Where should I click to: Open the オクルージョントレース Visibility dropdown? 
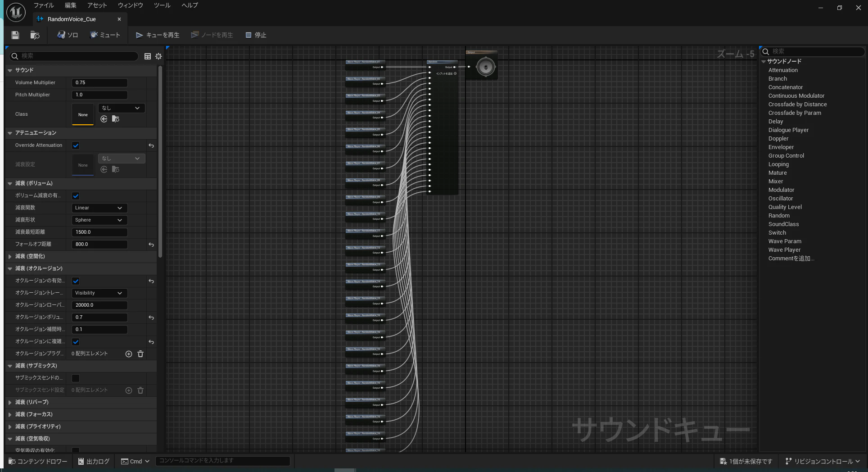coord(99,293)
